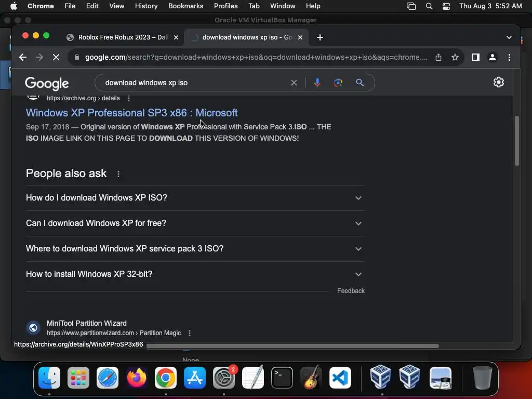Bookmark this page with the star icon
Image resolution: width=532 pixels, height=399 pixels.
[455, 57]
